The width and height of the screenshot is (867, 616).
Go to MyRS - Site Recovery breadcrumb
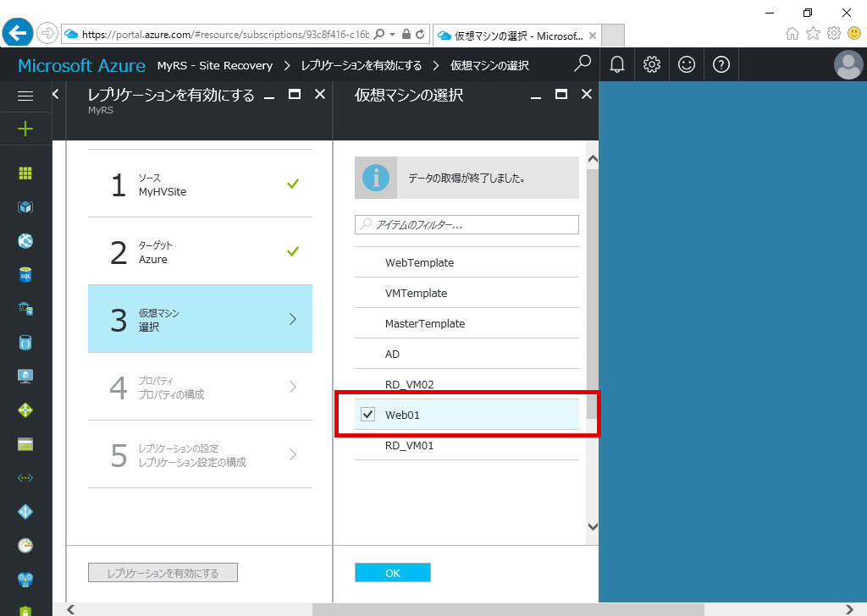(x=215, y=66)
